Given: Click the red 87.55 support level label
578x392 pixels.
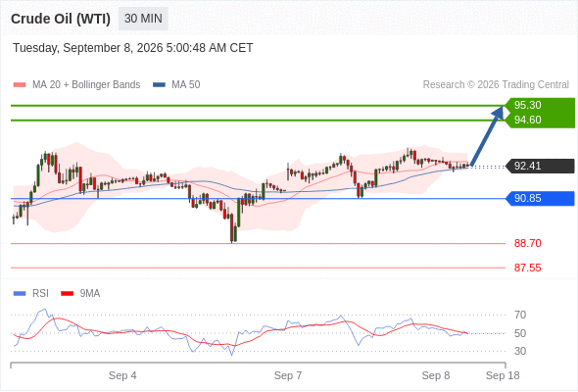Looking at the screenshot, I should coord(527,268).
